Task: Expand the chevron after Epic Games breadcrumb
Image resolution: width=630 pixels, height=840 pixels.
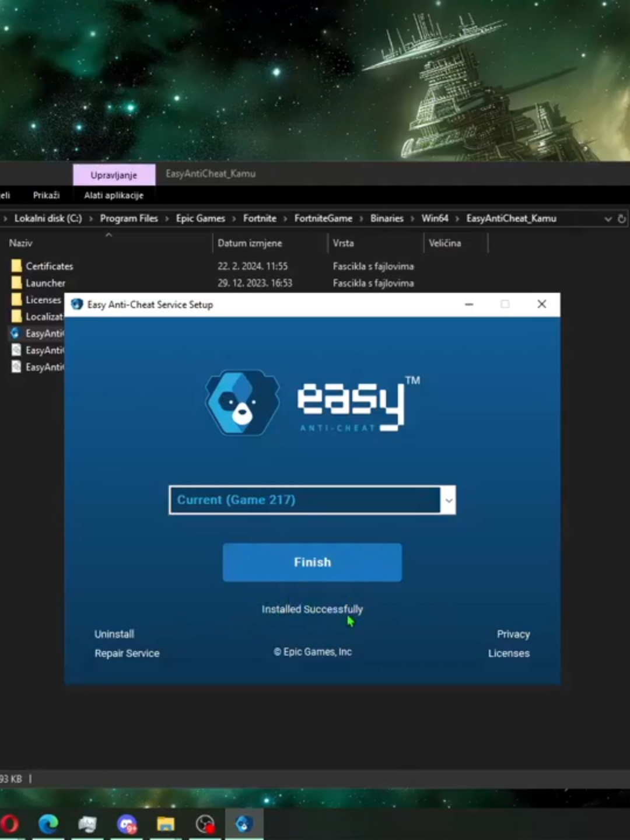Action: [x=234, y=219]
